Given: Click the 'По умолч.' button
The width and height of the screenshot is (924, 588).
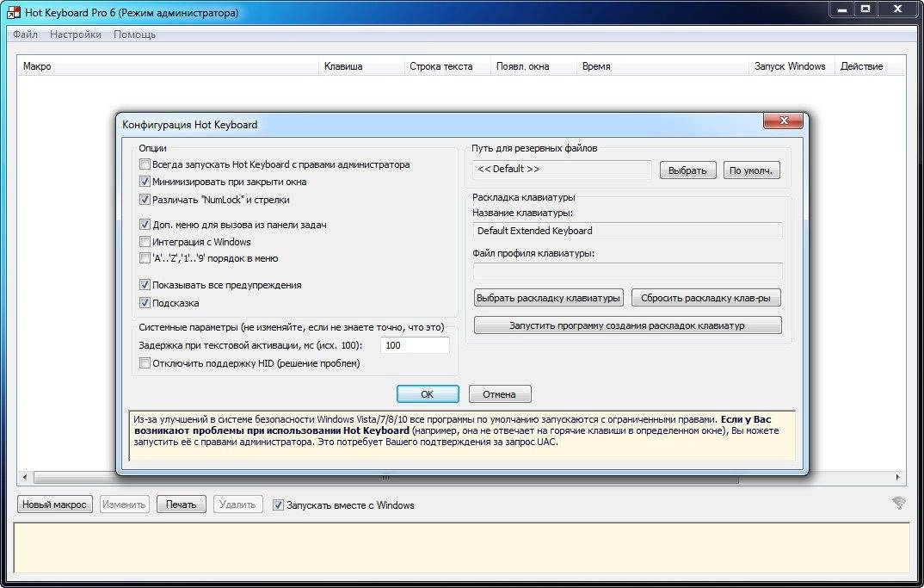Looking at the screenshot, I should (751, 170).
